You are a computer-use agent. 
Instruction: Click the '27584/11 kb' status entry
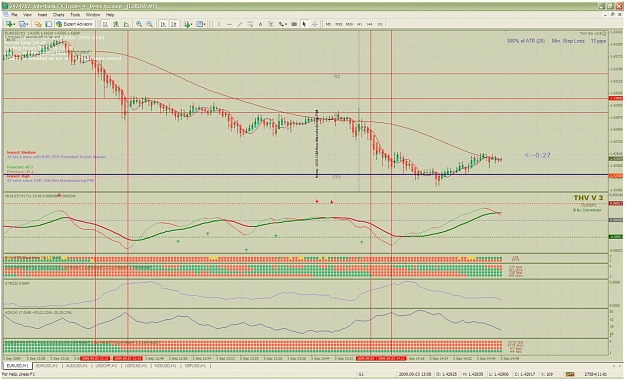[595, 374]
